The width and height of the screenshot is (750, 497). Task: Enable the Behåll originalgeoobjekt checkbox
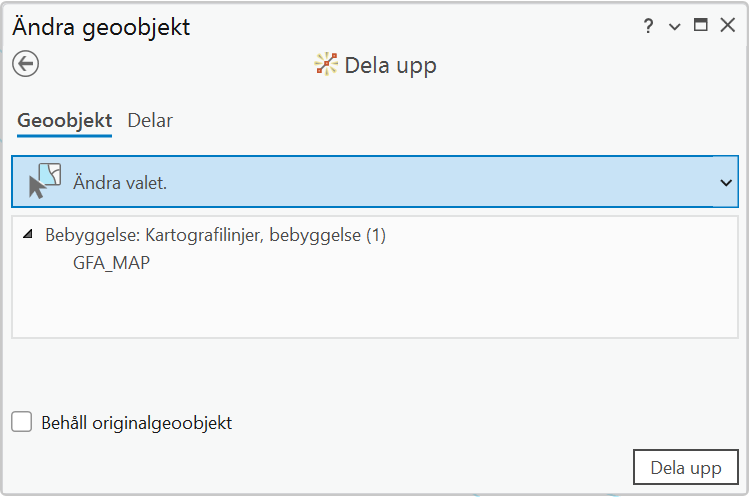[x=22, y=423]
